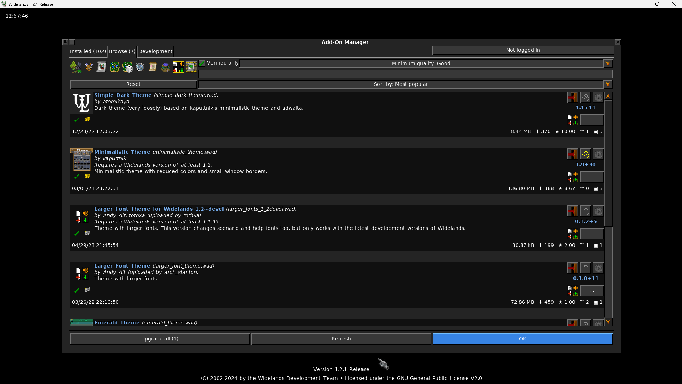
Task: Click the Reset filters button
Action: click(x=134, y=84)
